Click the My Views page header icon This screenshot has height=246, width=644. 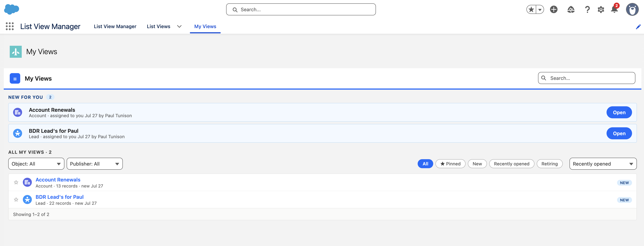[x=16, y=52]
